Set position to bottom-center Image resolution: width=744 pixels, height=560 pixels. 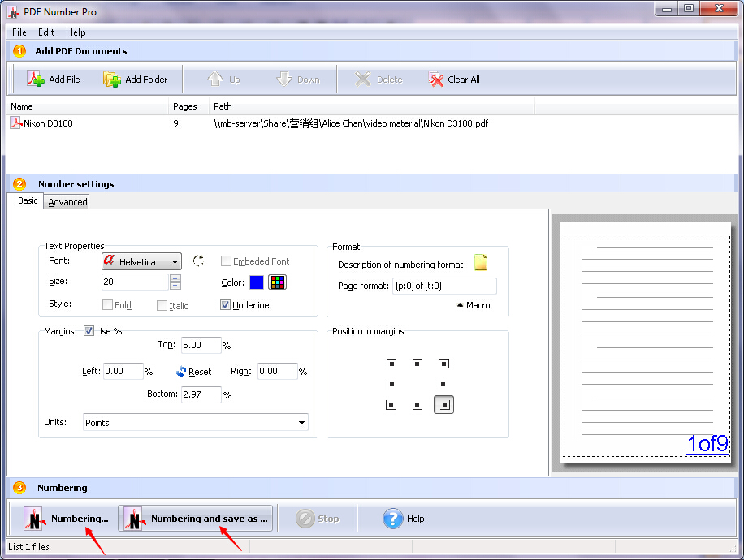coord(417,405)
